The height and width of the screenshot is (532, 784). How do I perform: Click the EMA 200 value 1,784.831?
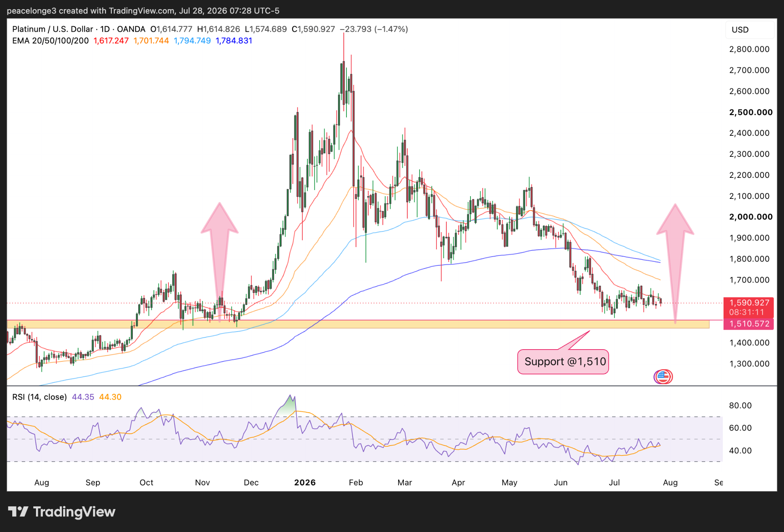[234, 41]
